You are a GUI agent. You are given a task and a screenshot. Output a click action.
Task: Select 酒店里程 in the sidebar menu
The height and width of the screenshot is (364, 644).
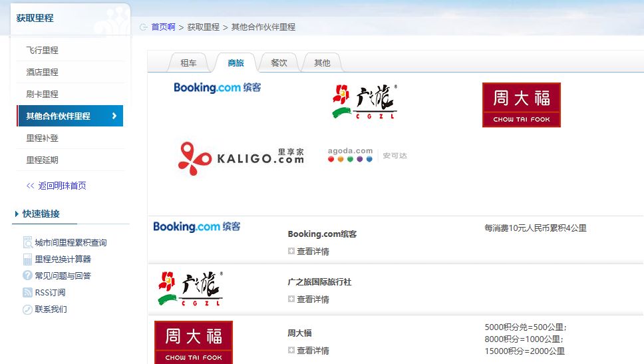(42, 73)
